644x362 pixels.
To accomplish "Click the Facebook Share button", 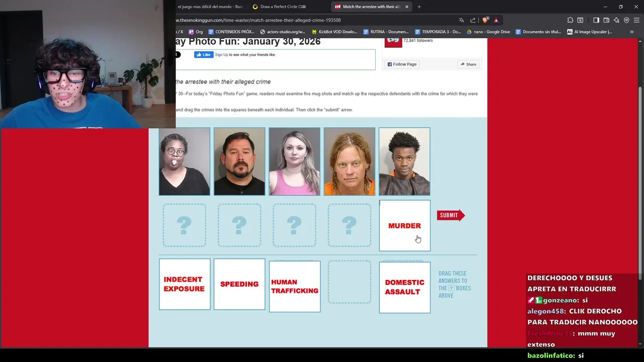I will (468, 64).
